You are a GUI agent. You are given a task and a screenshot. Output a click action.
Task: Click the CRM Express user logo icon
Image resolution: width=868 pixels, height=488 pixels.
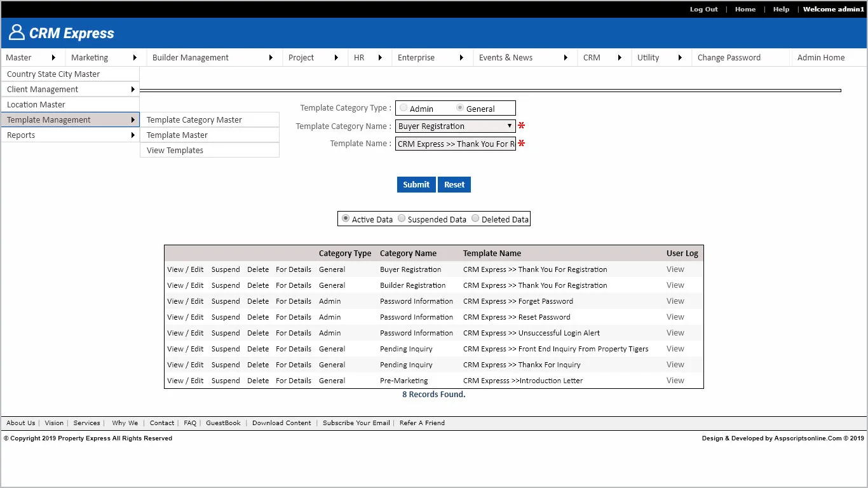coord(17,32)
